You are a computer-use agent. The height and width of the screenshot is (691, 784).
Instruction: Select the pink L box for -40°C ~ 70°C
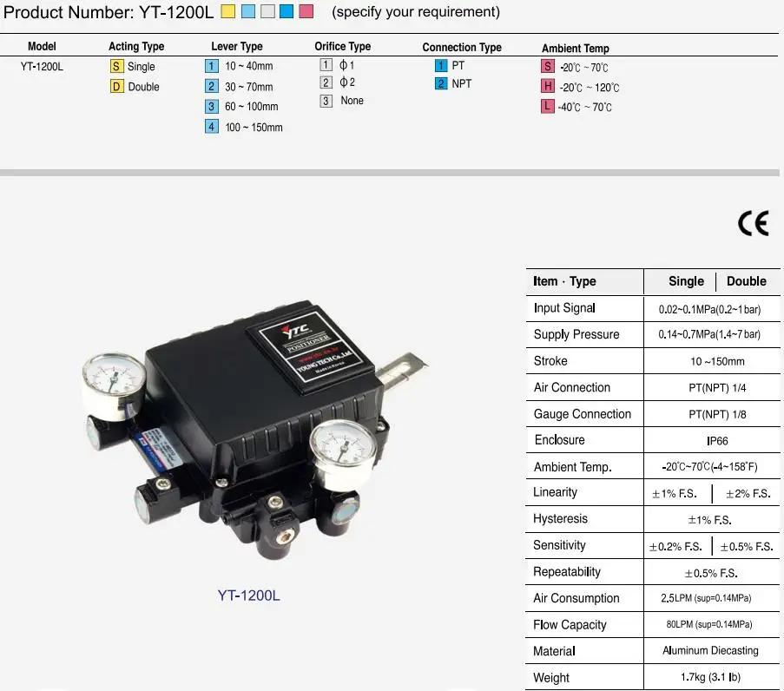pos(548,107)
